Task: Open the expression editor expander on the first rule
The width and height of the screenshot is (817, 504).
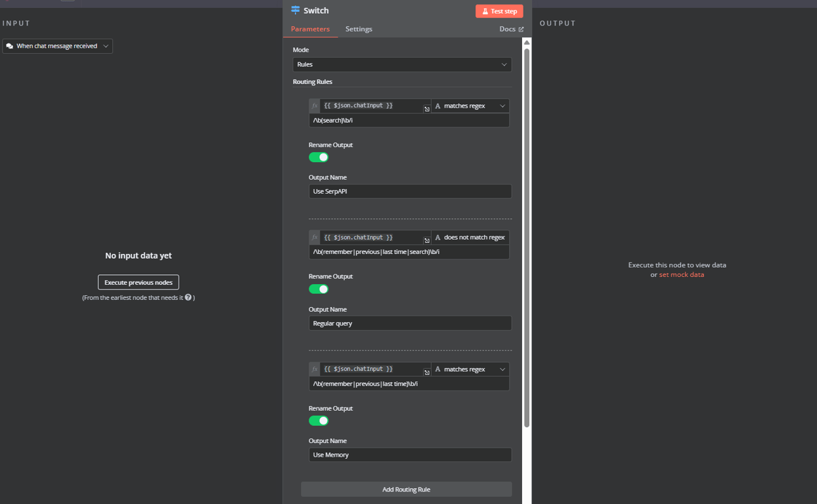Action: point(426,110)
